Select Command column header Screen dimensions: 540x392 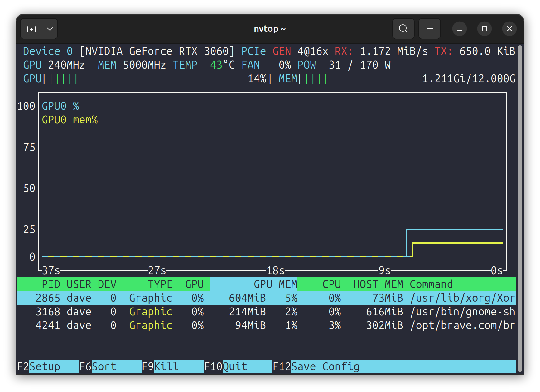432,284
